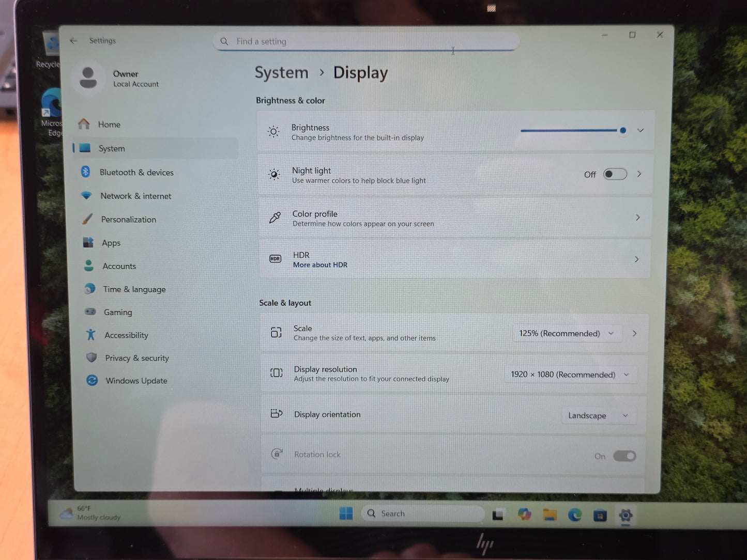Open the Personalization section

pos(128,219)
